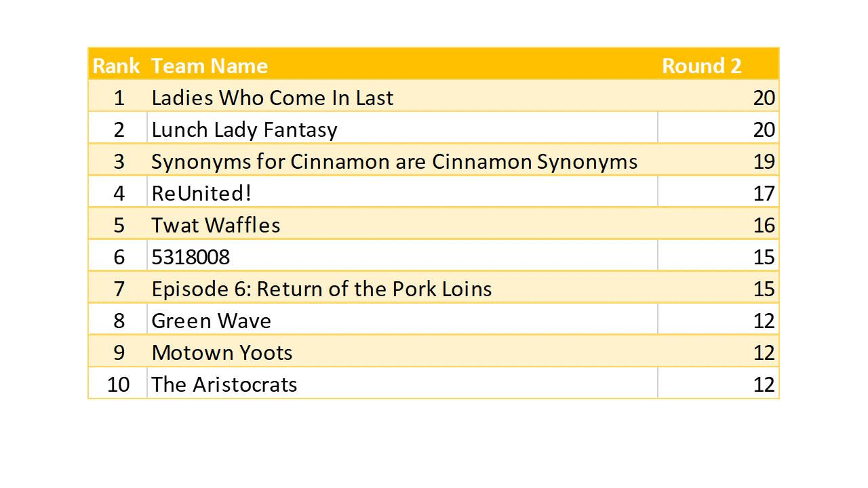Screen dimensions: 868x488
Task: Select the rank 10 cell
Action: click(x=118, y=384)
